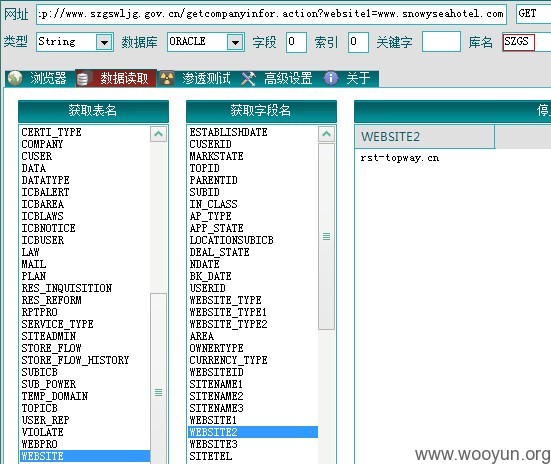Select field SITENAME1

(x=216, y=384)
